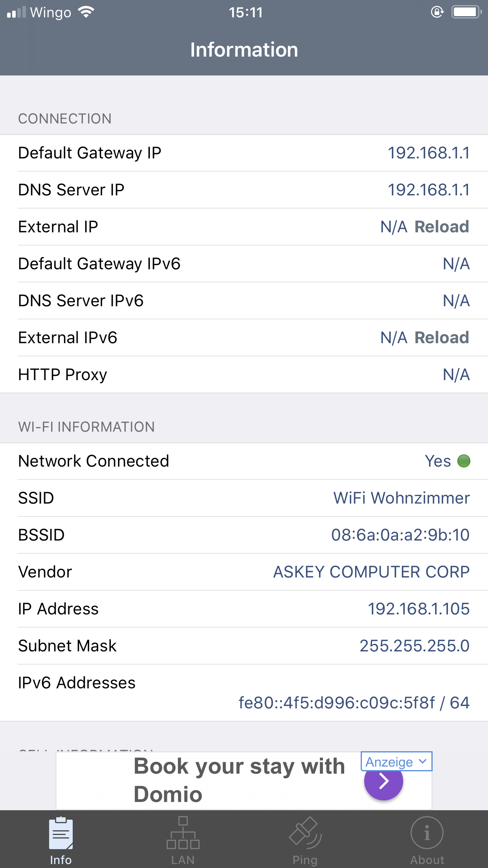Tap the battery icon in status bar
The height and width of the screenshot is (868, 488).
pyautogui.click(x=466, y=12)
